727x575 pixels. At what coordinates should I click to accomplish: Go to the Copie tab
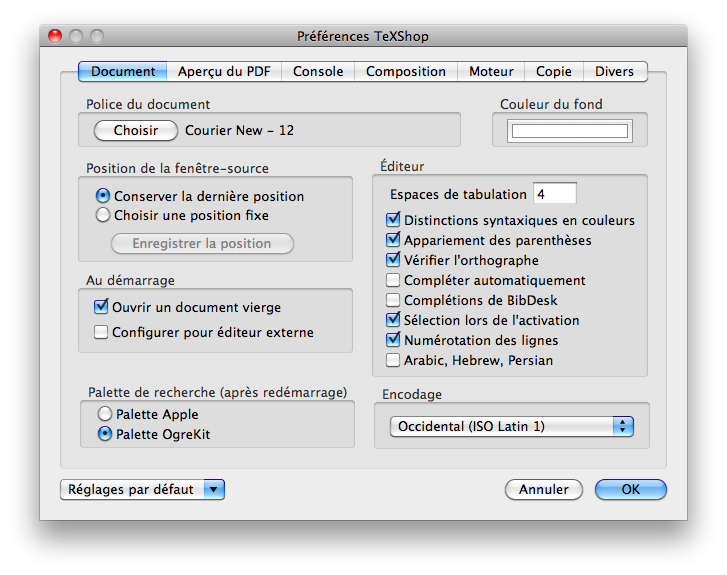(x=554, y=71)
